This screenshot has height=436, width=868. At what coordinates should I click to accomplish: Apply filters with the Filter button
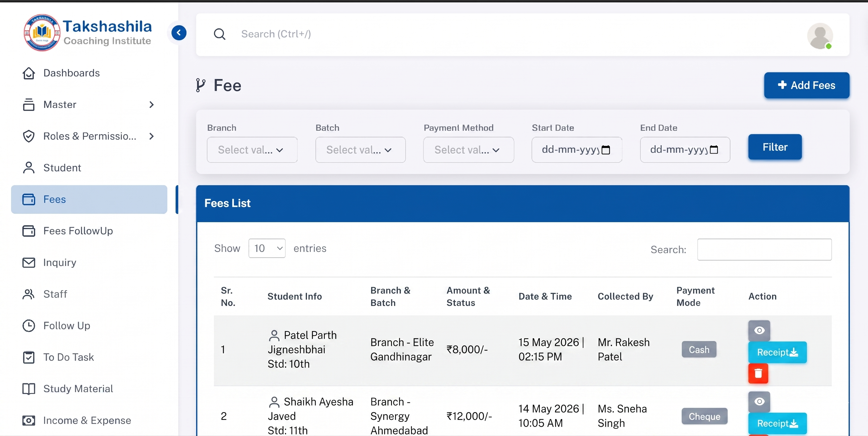click(775, 147)
